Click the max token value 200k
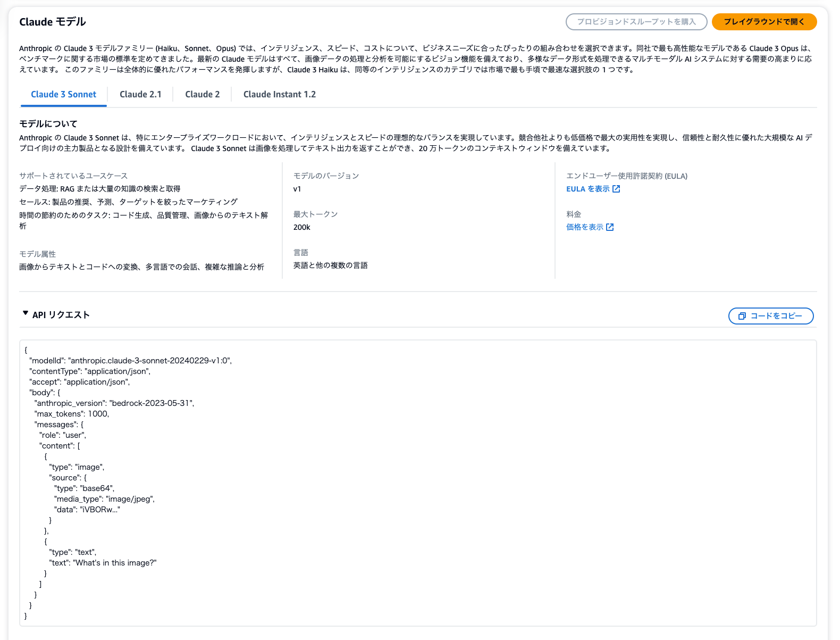This screenshot has width=840, height=640. click(302, 227)
